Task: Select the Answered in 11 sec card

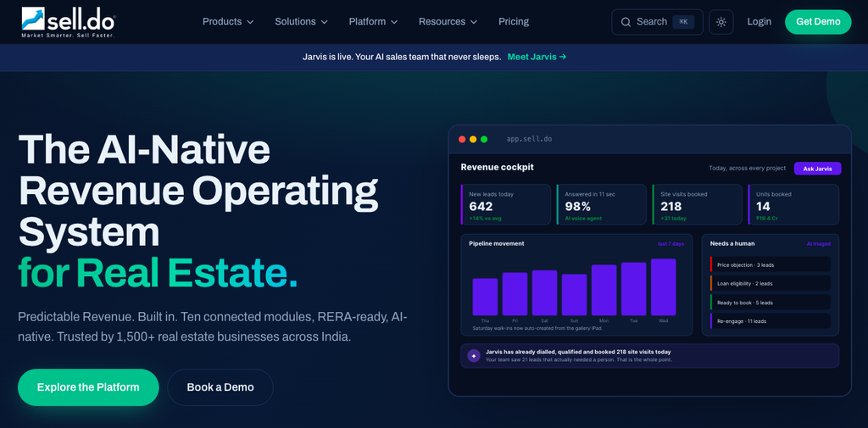Action: pyautogui.click(x=601, y=204)
